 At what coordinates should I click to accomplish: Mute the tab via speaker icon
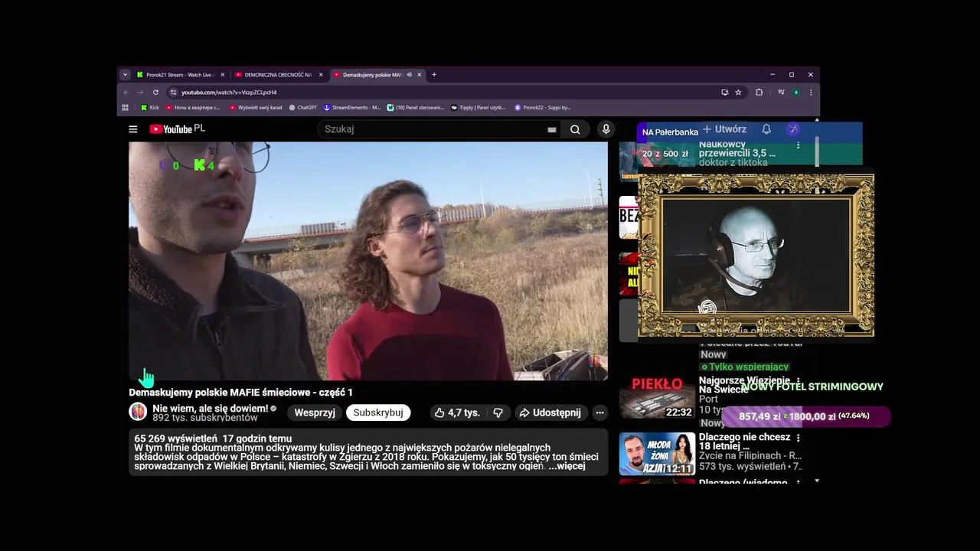[409, 75]
